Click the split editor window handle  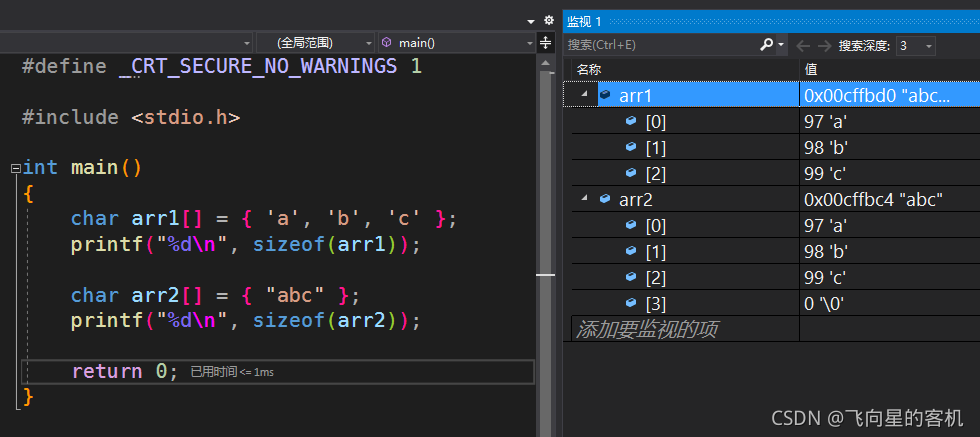(546, 43)
